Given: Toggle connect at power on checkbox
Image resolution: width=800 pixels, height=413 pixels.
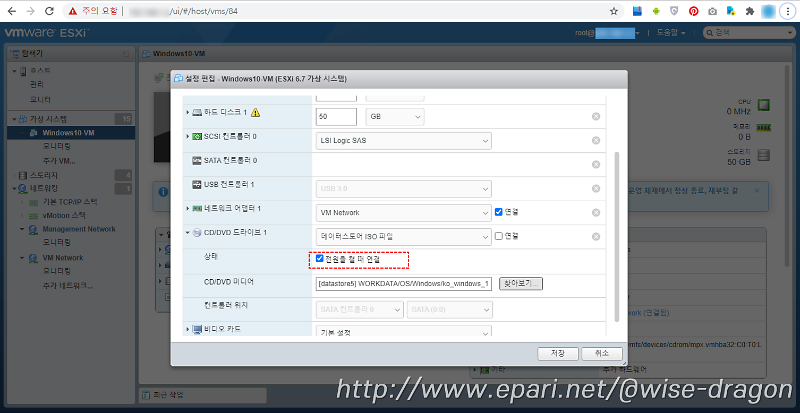Looking at the screenshot, I should coord(319,258).
